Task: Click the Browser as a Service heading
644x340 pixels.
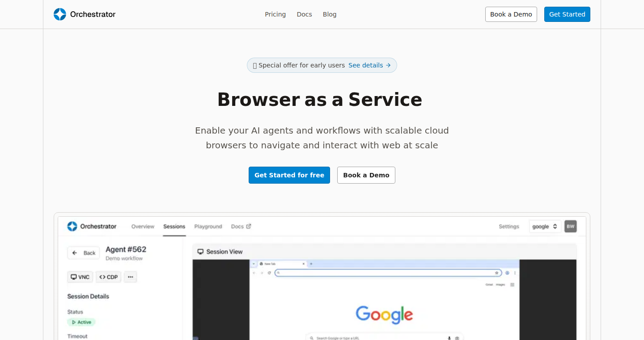Action: click(x=320, y=99)
